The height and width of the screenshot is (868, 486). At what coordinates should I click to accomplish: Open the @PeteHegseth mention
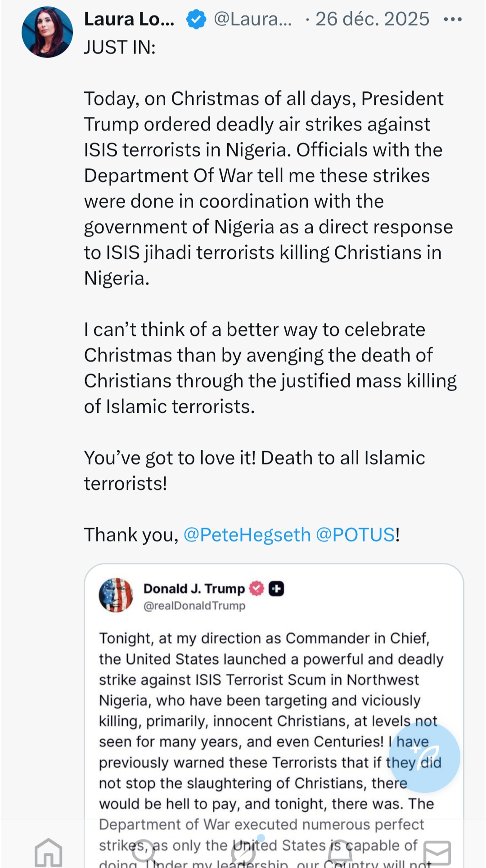(247, 535)
